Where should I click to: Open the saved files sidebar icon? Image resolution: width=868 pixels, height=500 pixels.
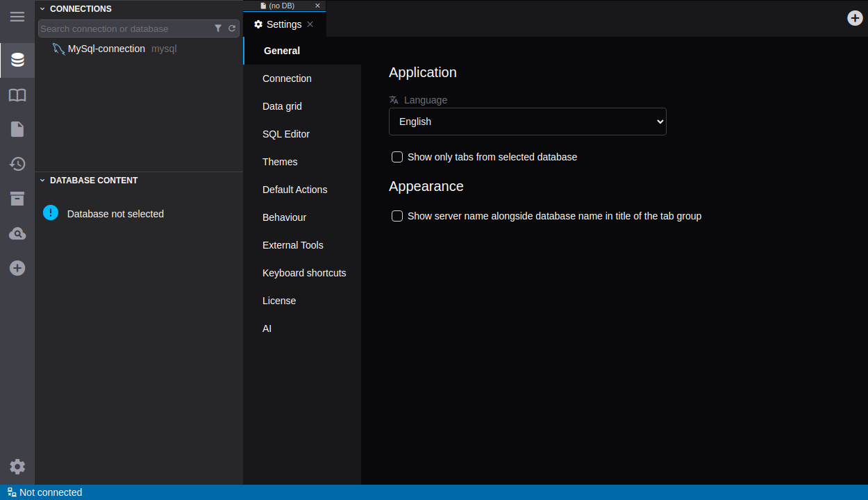point(17,129)
